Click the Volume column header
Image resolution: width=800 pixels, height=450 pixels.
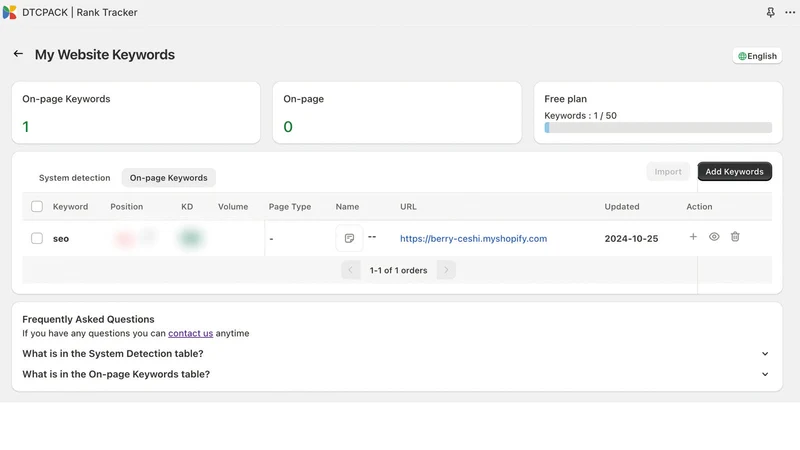(x=233, y=207)
